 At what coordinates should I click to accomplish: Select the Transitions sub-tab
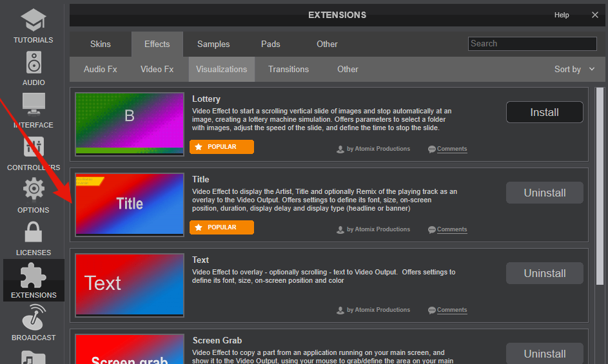tap(288, 69)
